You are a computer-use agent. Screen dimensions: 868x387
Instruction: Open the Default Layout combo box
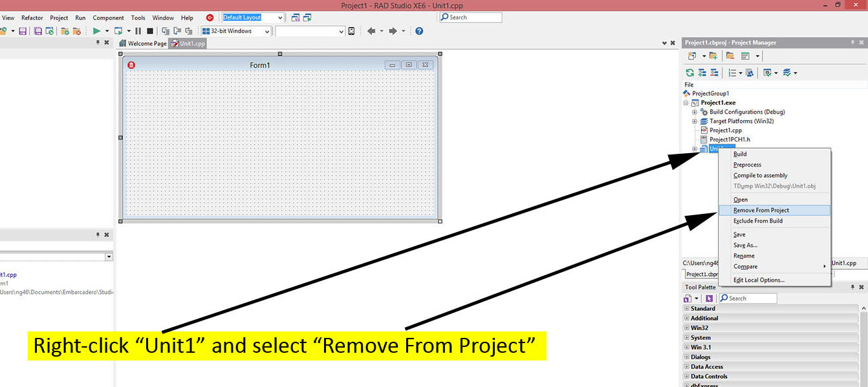pyautogui.click(x=279, y=17)
